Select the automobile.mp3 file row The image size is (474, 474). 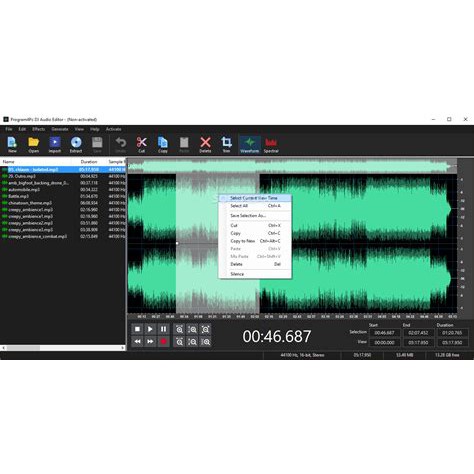(63, 190)
